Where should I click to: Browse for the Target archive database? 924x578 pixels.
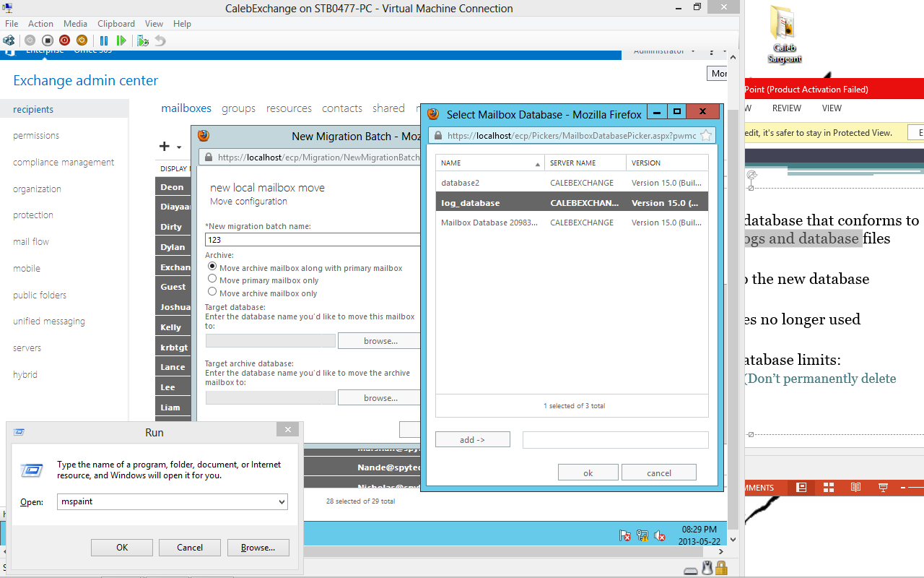click(380, 398)
